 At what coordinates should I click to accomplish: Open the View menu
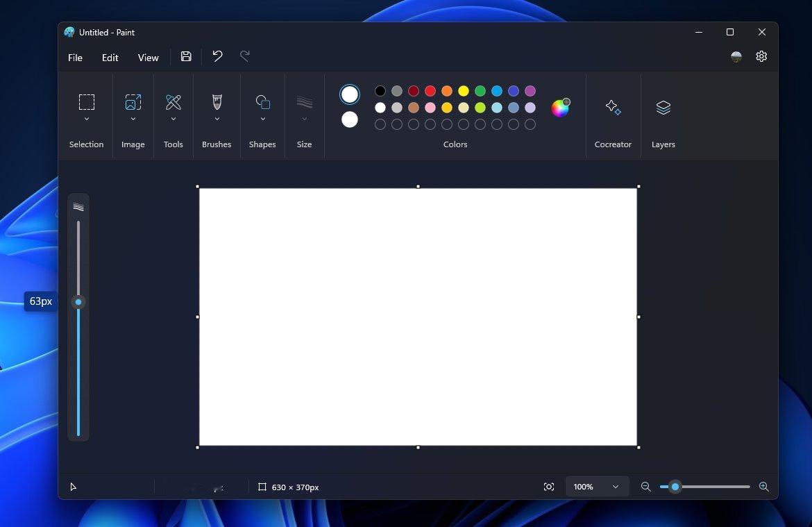tap(148, 58)
